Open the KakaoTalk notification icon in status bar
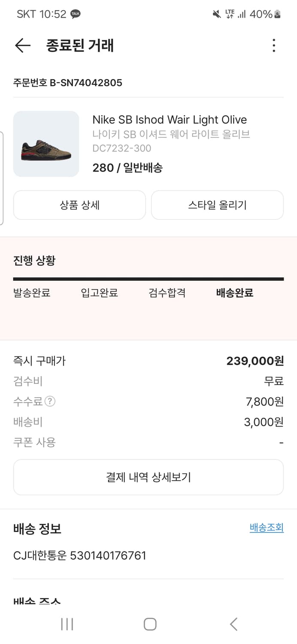297x644 pixels. [x=76, y=13]
